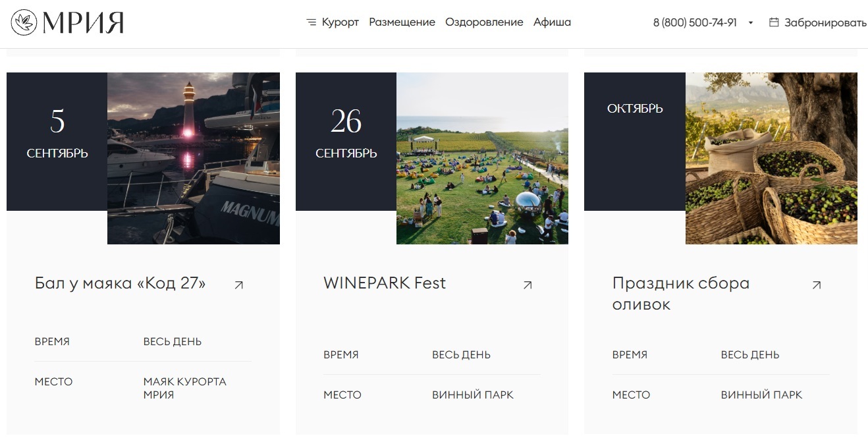Viewport: 868px width, 442px height.
Task: Open the Курорт menu
Action: click(x=340, y=22)
